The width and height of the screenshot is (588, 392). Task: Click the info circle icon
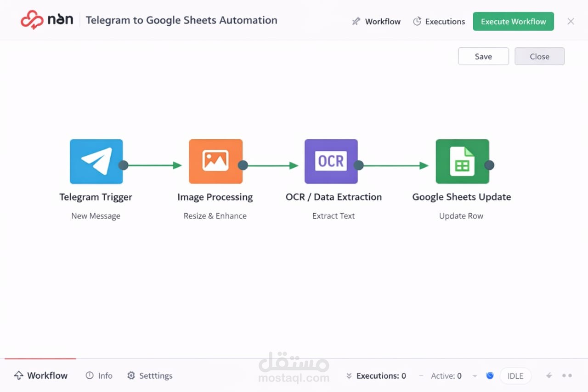point(90,375)
